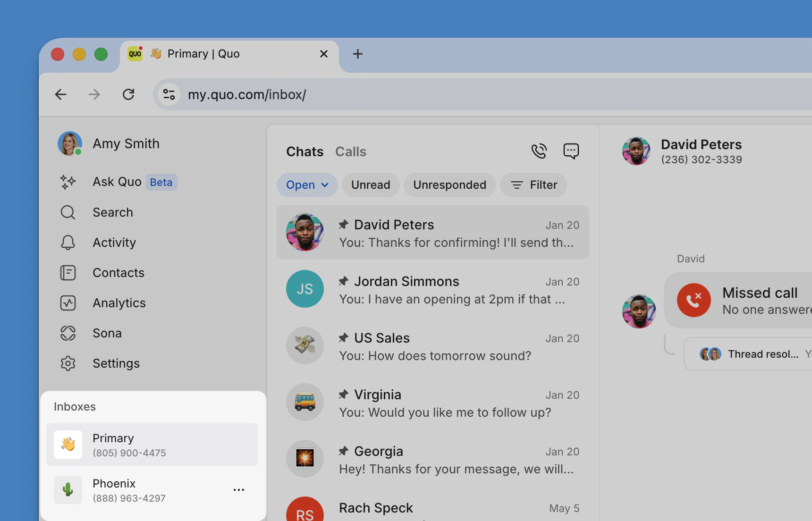Open Search from the sidebar menu
The height and width of the screenshot is (521, 812).
pyautogui.click(x=113, y=212)
